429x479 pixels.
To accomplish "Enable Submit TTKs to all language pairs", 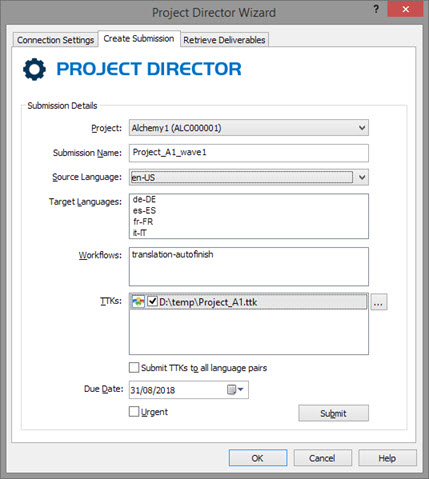I will (x=134, y=368).
